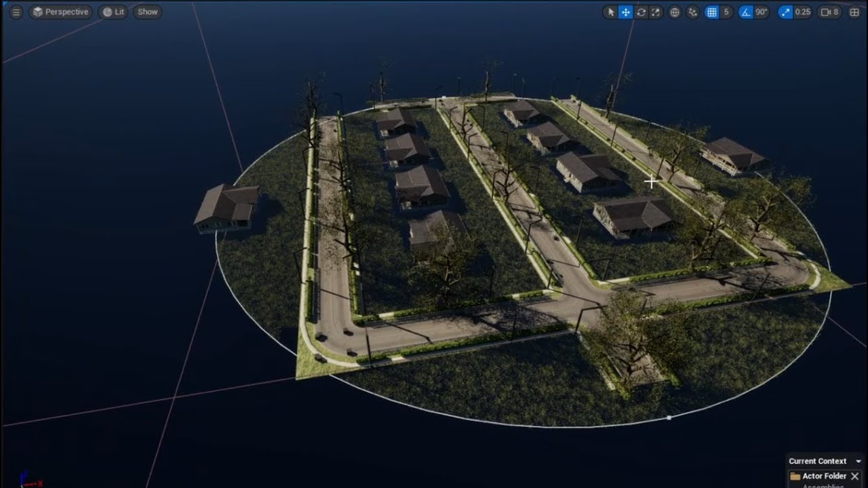Toggle world/local coordinate system globe
Viewport: 868px width, 488px height.
[x=675, y=12]
